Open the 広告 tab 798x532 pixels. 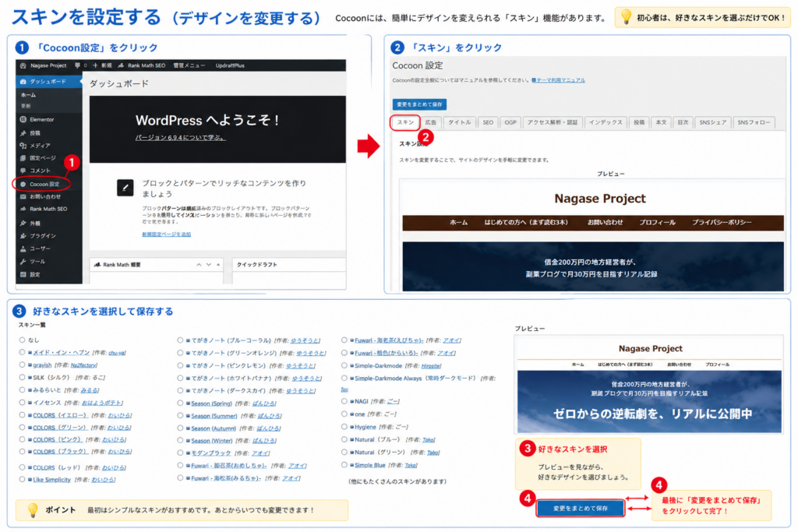pos(430,122)
